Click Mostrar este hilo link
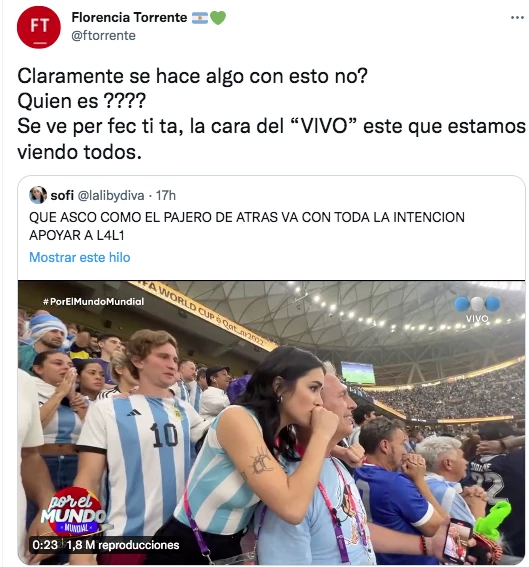This screenshot has width=529, height=567. pyautogui.click(x=80, y=257)
